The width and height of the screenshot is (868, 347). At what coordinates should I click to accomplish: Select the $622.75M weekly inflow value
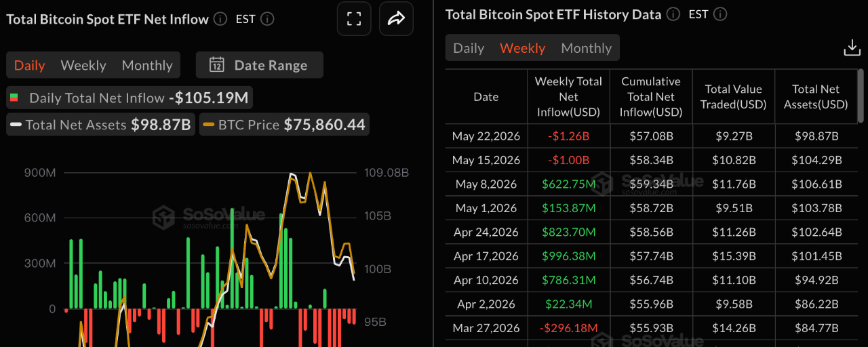point(568,184)
